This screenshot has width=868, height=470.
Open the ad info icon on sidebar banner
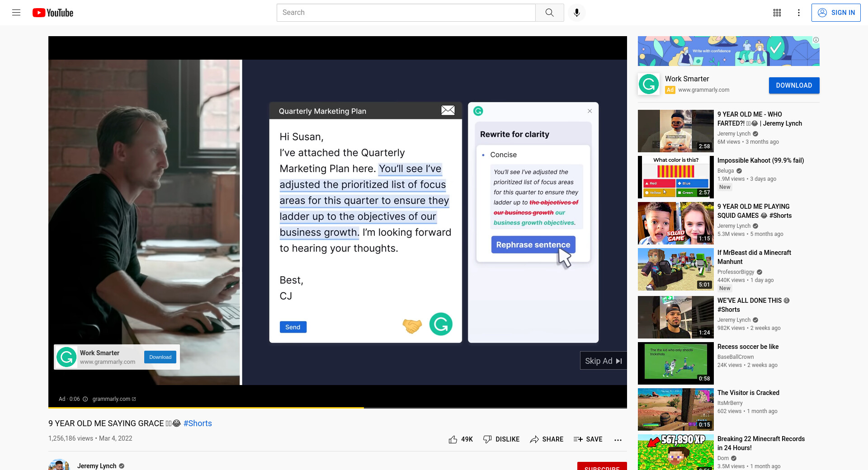(x=816, y=40)
